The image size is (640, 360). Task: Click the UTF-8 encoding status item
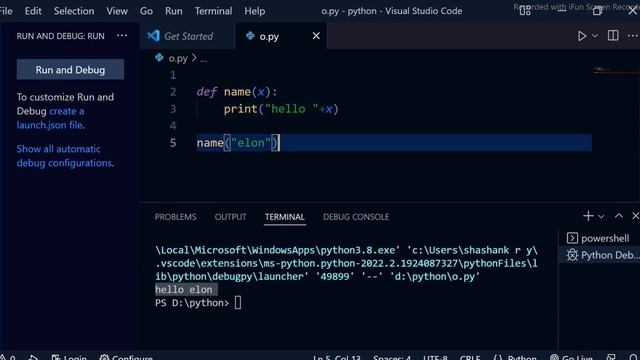click(435, 357)
